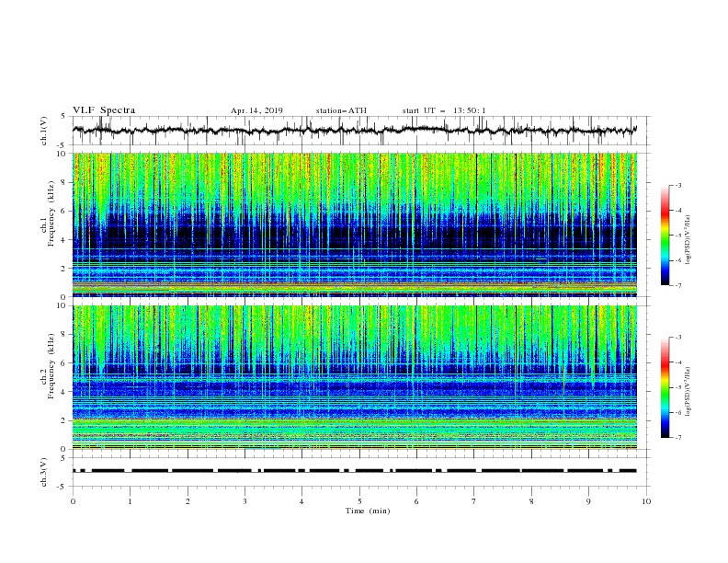Click time axis tick label "1"
The height and width of the screenshot is (563, 728).
point(130,501)
